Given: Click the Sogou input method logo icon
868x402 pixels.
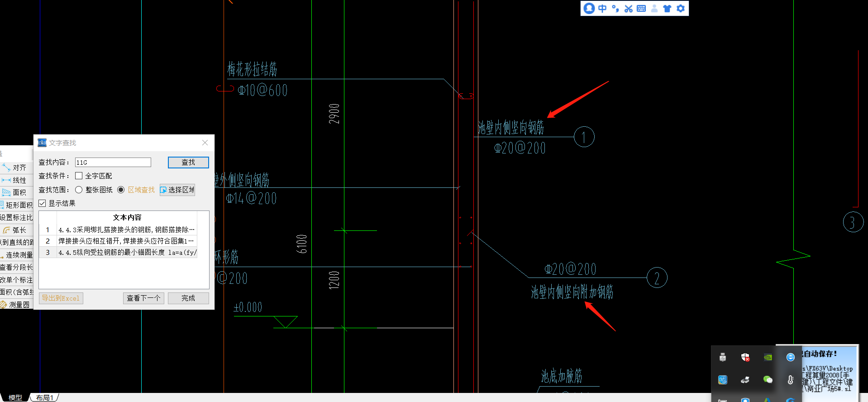Looking at the screenshot, I should pos(589,8).
